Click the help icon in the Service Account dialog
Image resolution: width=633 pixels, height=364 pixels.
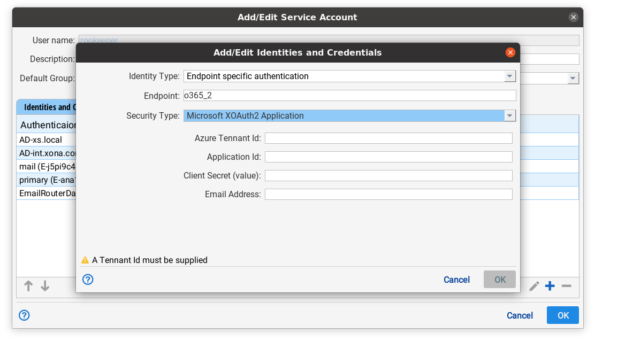(24, 315)
